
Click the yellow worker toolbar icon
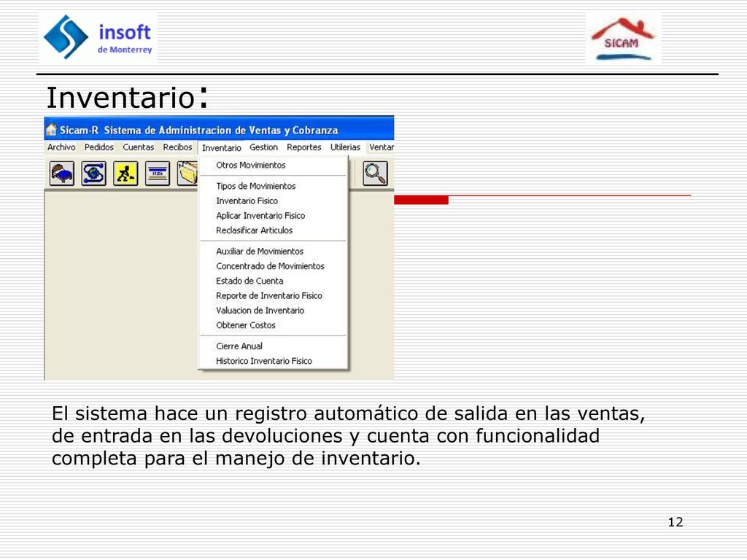(x=125, y=173)
